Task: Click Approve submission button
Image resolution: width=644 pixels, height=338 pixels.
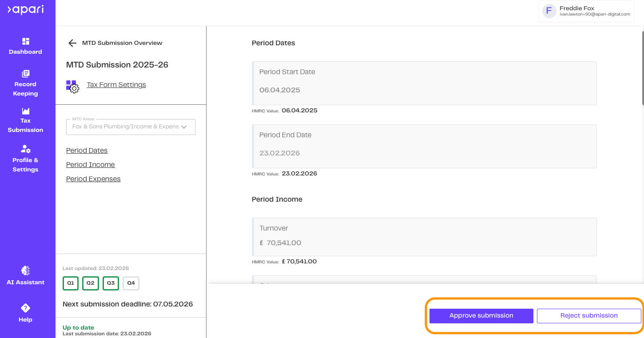Action: pyautogui.click(x=481, y=316)
